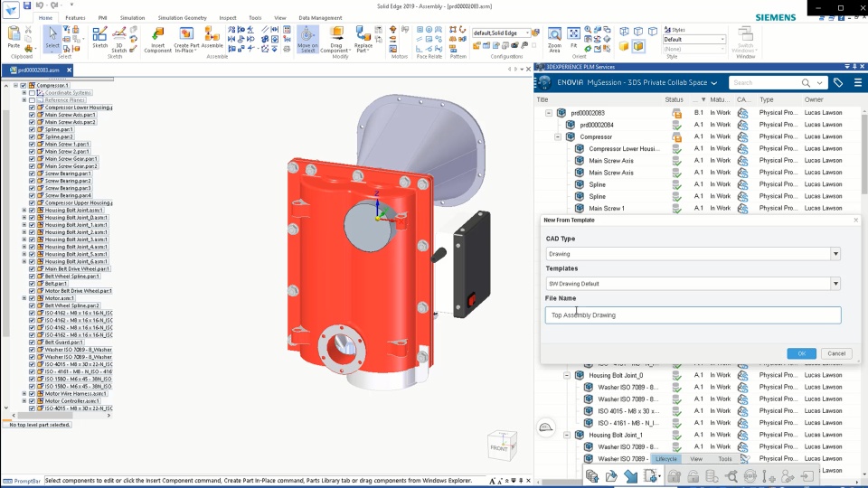Click the shaded yellow cube view icon
Viewport: 868px width, 488px height.
[x=624, y=46]
